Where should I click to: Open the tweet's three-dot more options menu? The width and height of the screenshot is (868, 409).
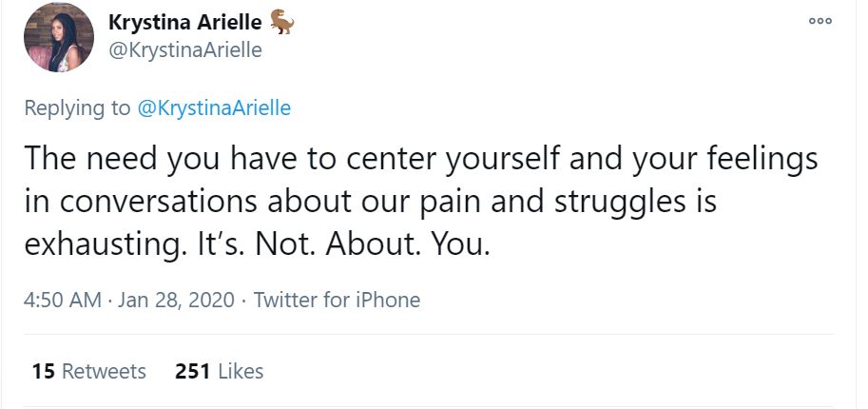tap(820, 21)
